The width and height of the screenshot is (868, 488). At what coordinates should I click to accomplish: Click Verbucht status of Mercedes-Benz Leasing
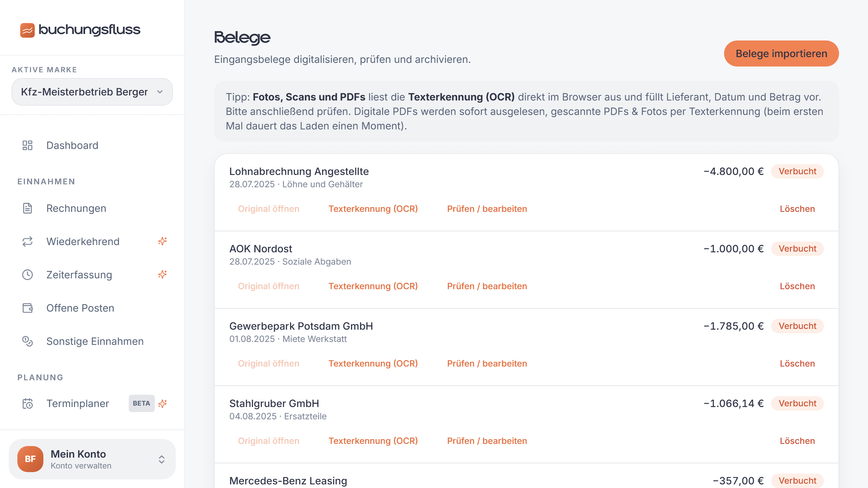tap(797, 481)
